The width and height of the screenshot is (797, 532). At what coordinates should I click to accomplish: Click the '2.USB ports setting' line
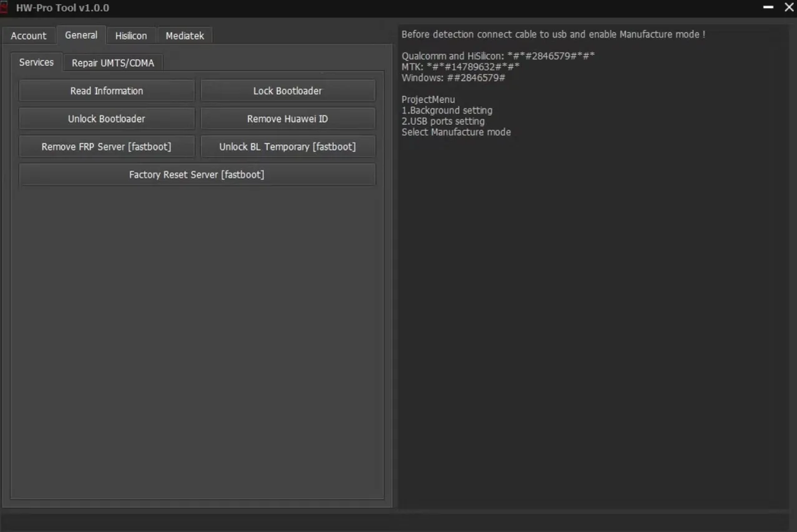tap(443, 121)
